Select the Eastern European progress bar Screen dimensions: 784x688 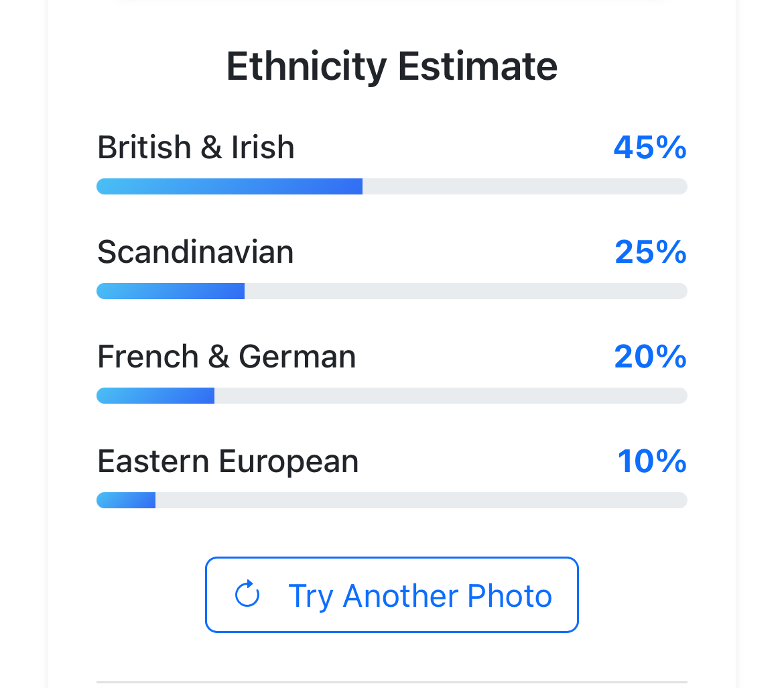(x=391, y=500)
